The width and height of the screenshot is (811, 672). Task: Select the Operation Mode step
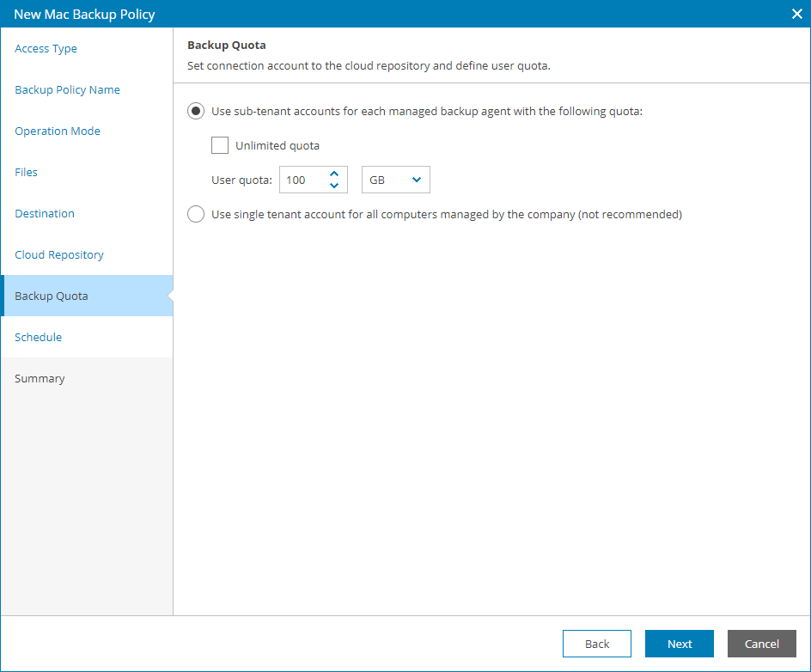pyautogui.click(x=58, y=131)
